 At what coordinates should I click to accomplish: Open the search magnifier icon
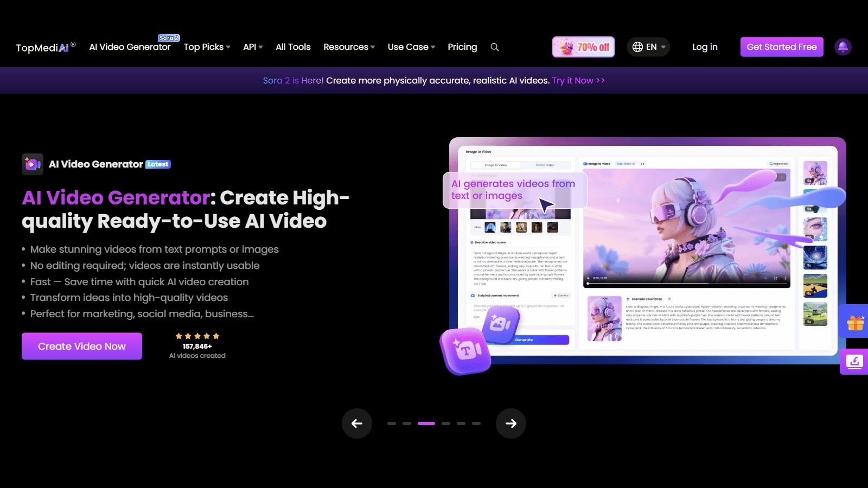[x=495, y=47]
